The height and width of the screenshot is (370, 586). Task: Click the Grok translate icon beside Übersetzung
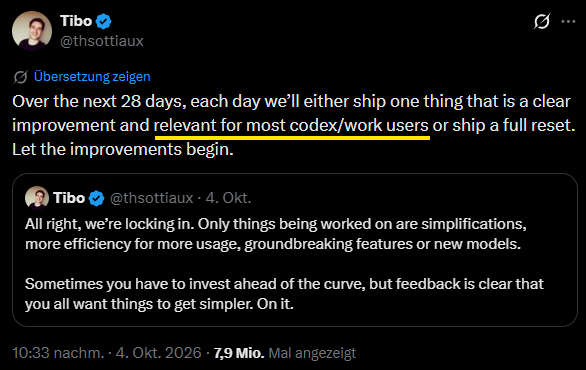click(x=21, y=77)
